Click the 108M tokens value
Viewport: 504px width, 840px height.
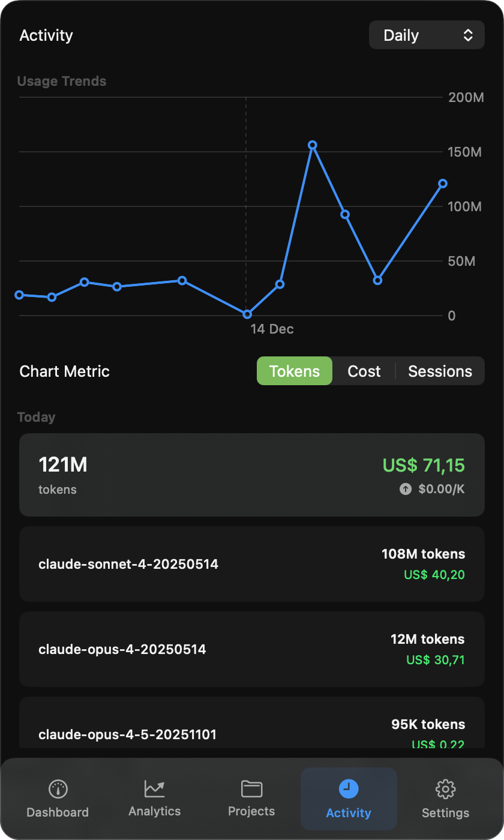coord(423,554)
